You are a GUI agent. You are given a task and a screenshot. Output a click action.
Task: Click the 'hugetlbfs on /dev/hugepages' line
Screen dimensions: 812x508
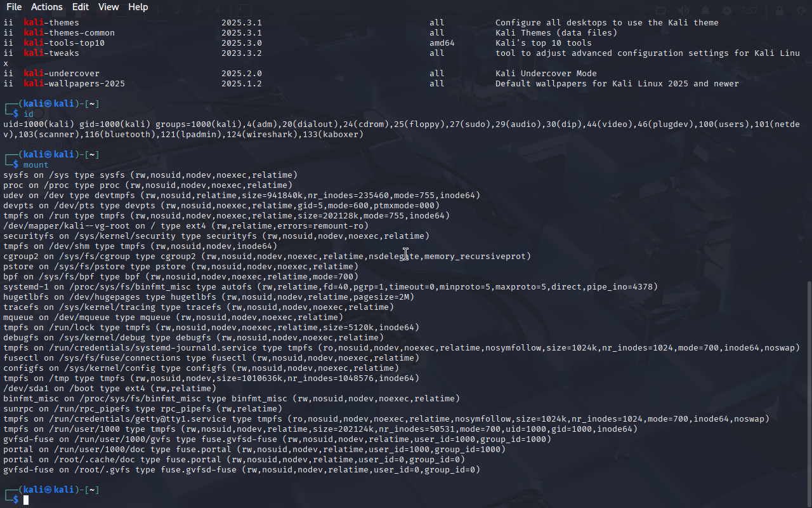pos(209,297)
